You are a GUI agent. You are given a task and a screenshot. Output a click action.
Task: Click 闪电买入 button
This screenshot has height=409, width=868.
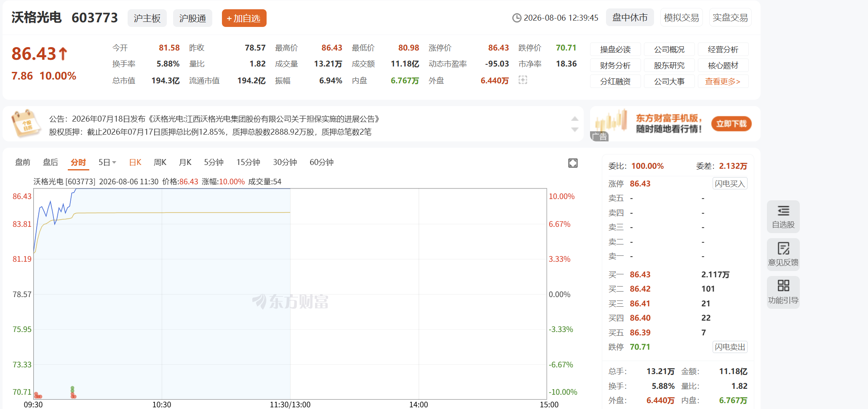coord(730,183)
